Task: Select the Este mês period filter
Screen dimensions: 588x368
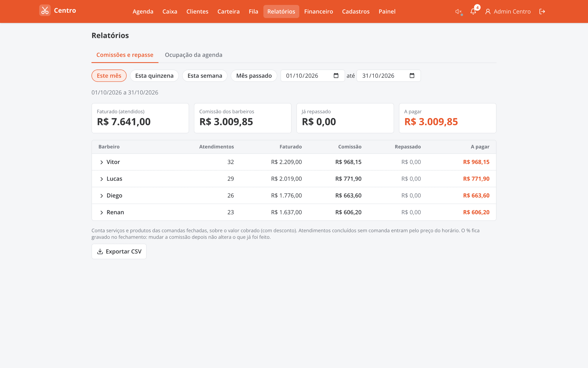Action: [x=109, y=76]
